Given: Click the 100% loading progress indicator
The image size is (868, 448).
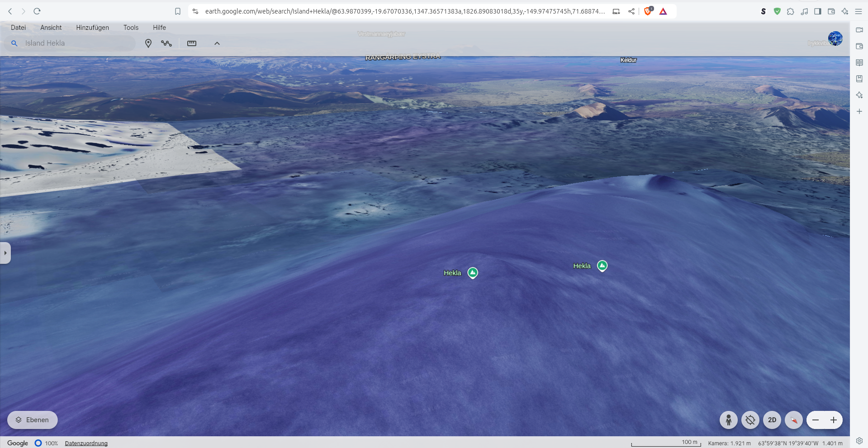Looking at the screenshot, I should tap(47, 443).
